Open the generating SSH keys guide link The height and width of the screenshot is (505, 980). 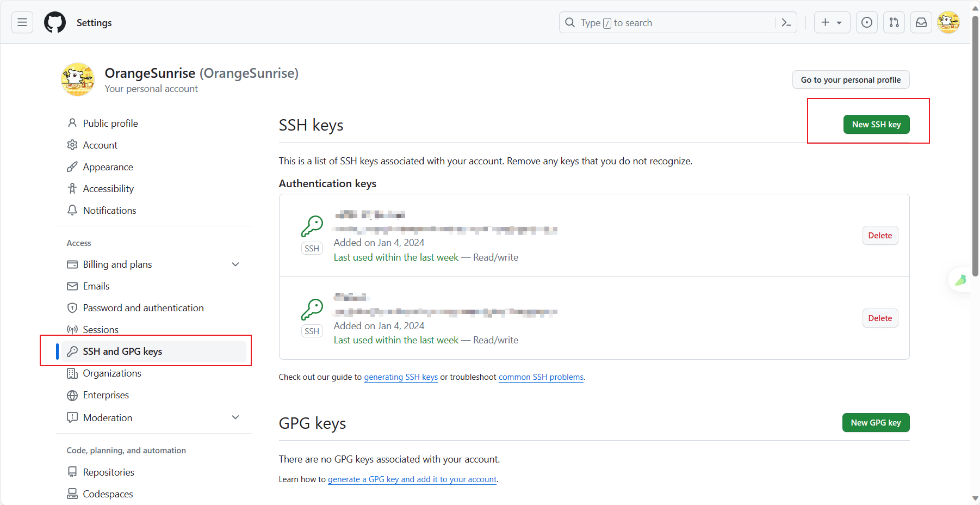point(401,377)
